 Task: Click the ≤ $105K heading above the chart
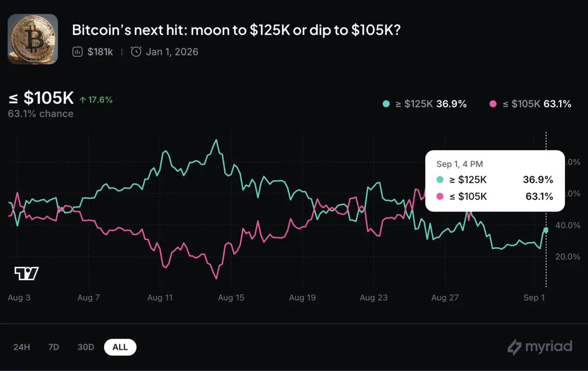(x=41, y=99)
